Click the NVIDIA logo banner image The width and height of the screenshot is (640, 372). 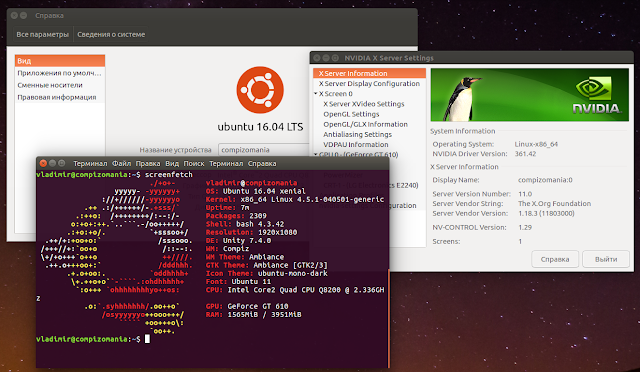click(529, 95)
